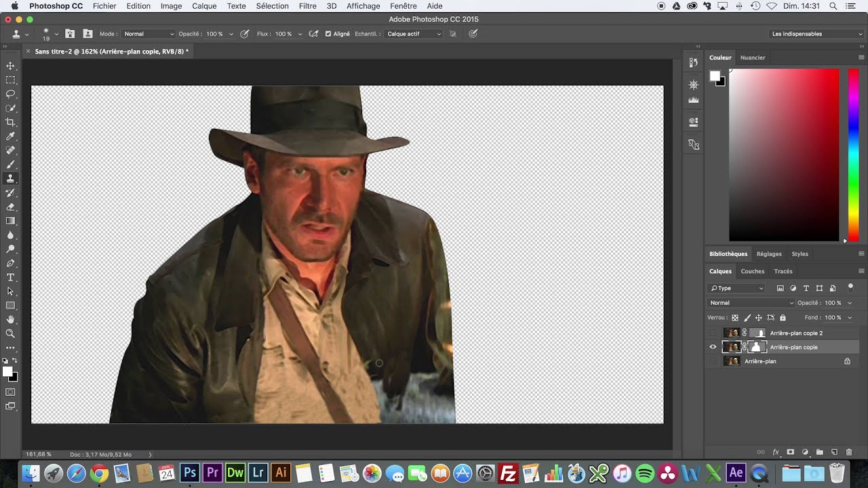Select the Path Selection tool
The width and height of the screenshot is (868, 488).
tap(10, 291)
